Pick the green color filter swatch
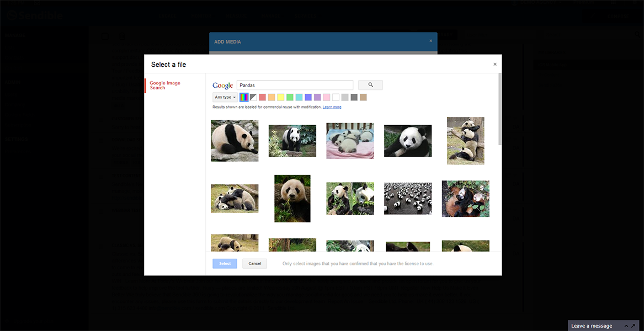This screenshot has width=644, height=331. [x=290, y=97]
